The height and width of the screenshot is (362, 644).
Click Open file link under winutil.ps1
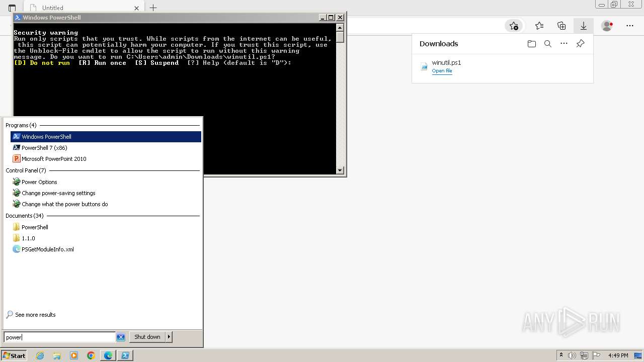coord(442,71)
